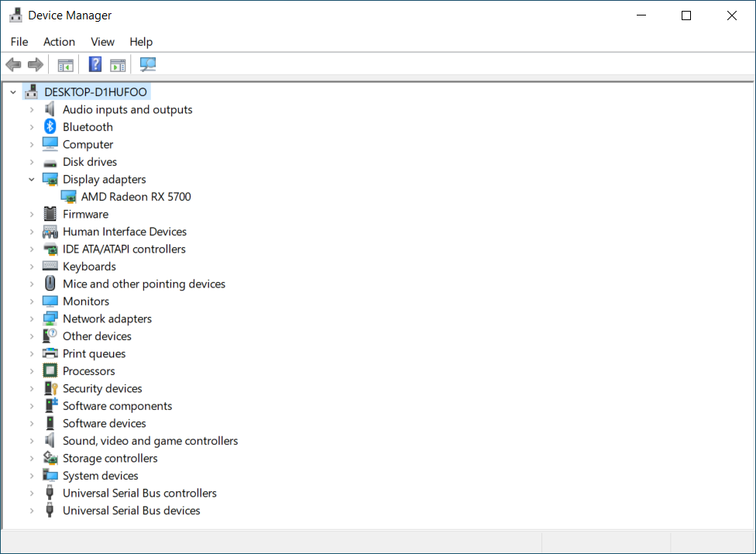Image resolution: width=756 pixels, height=554 pixels.
Task: Expand the Universal Serial Bus controllers category
Action: 32,493
